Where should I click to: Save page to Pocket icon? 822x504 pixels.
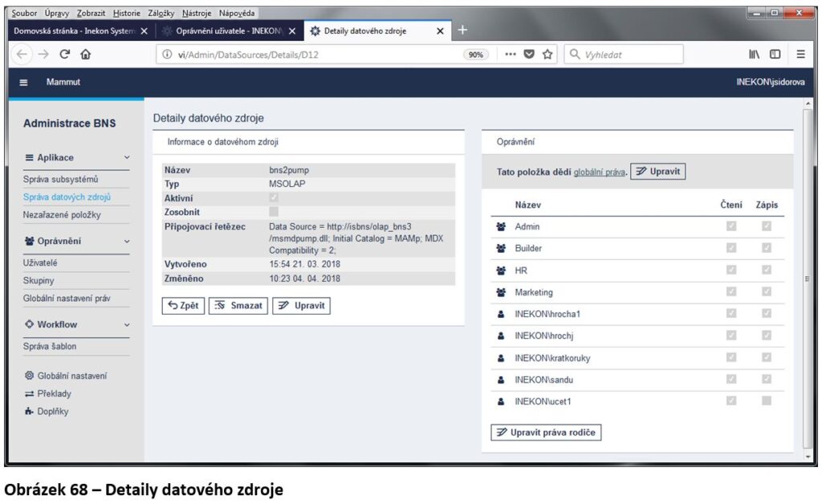(529, 54)
